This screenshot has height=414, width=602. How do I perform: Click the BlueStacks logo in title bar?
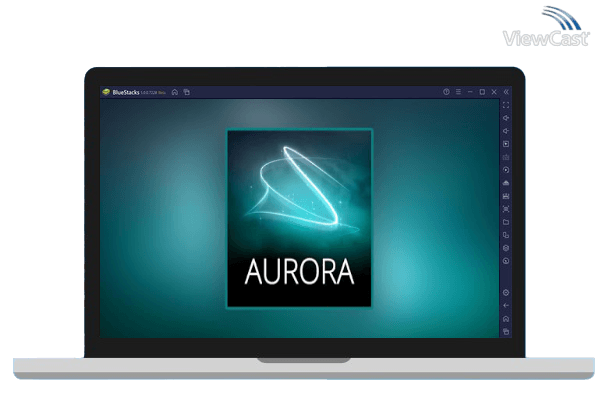point(106,92)
